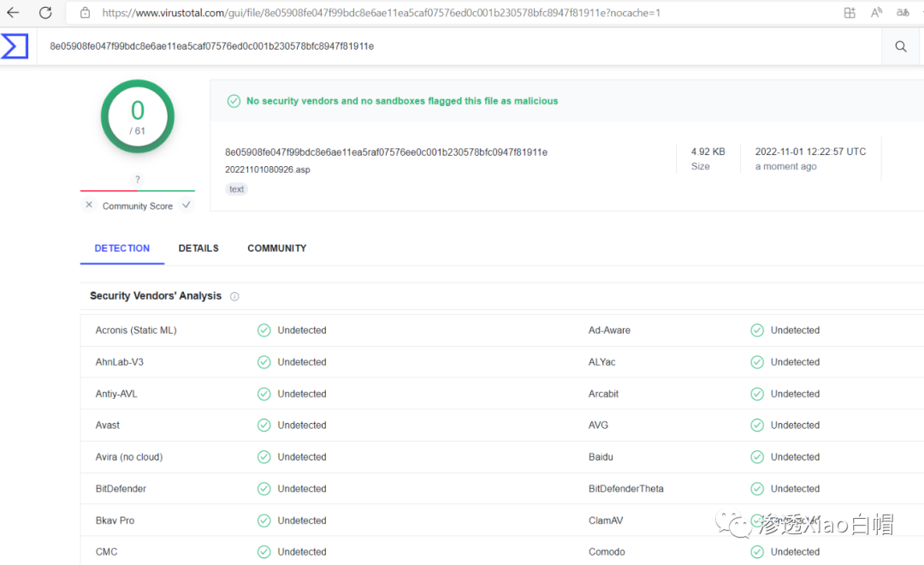Click the search magnifier icon
The image size is (924, 565).
(900, 46)
